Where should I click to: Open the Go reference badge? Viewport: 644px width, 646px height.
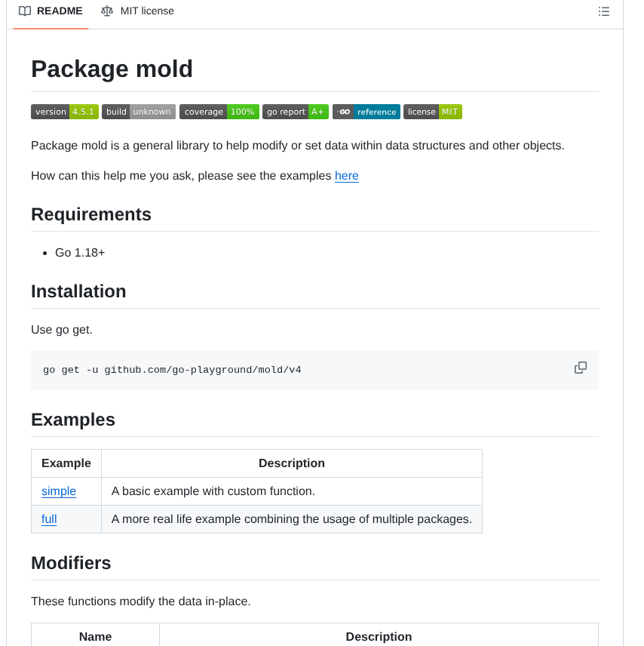(366, 112)
